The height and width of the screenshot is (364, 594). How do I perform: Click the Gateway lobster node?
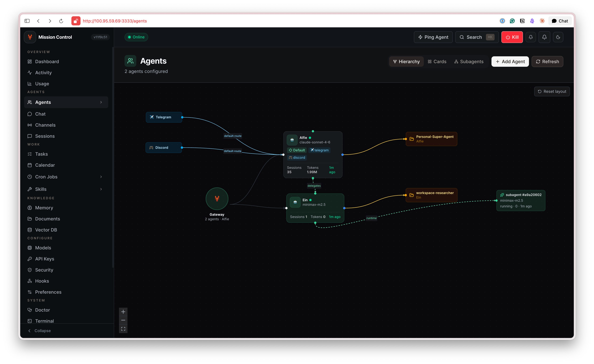coord(217,199)
